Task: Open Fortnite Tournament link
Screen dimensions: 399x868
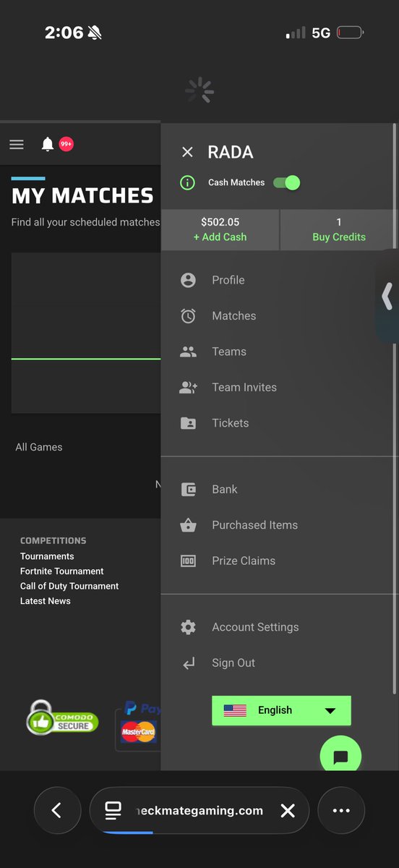Action: pyautogui.click(x=62, y=571)
